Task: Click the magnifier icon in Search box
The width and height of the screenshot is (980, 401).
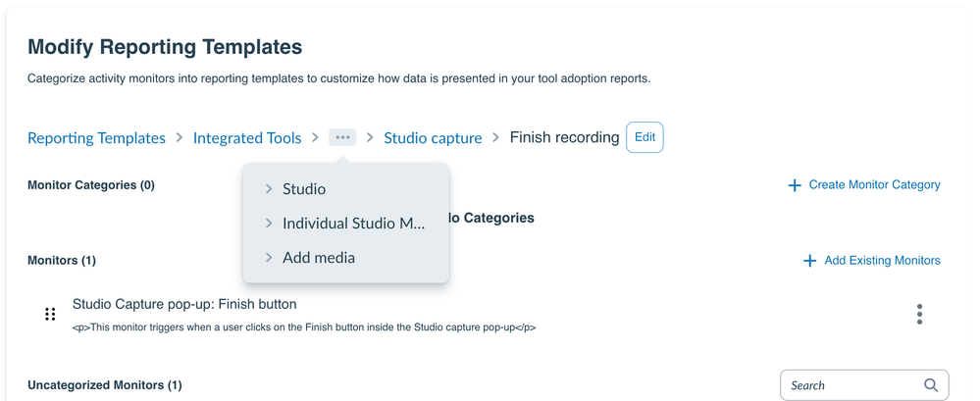Action: point(931,384)
